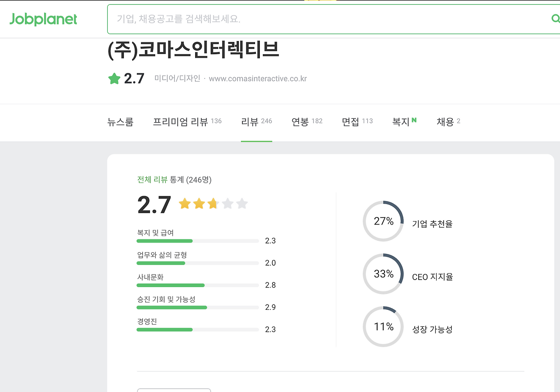Click the fifth gray star in the rating
560x392 pixels.
click(x=242, y=204)
